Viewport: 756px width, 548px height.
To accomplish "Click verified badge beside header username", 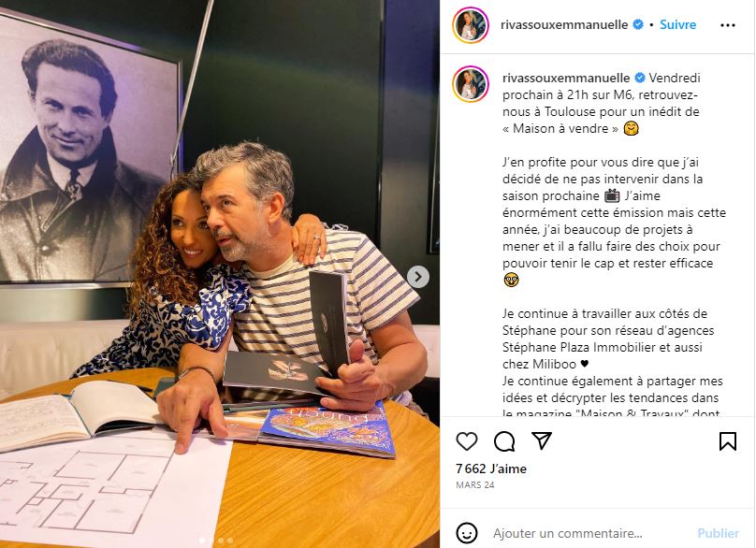I will pos(638,24).
